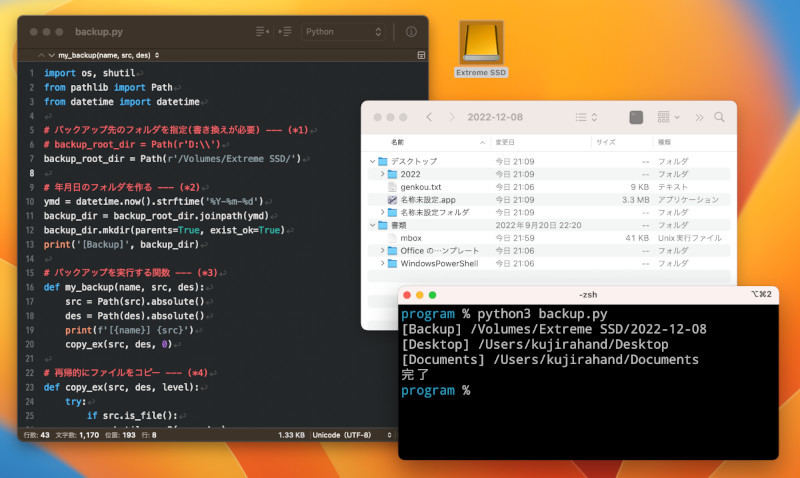Expand the WindowsPowerShell folder

[x=382, y=264]
